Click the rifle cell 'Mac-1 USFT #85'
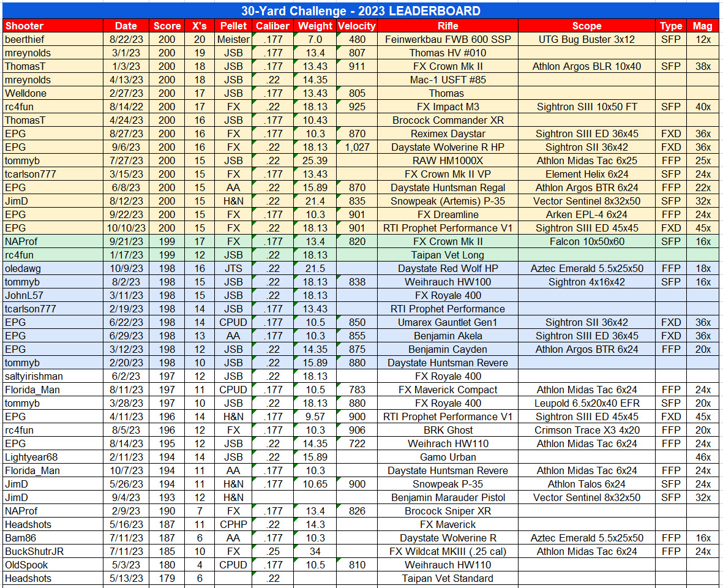723x588 pixels. point(448,80)
